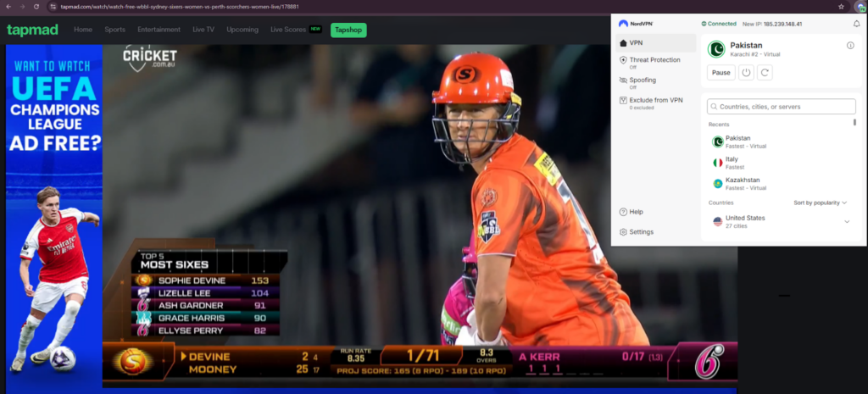
Task: Click the NordVPN logo
Action: (636, 24)
